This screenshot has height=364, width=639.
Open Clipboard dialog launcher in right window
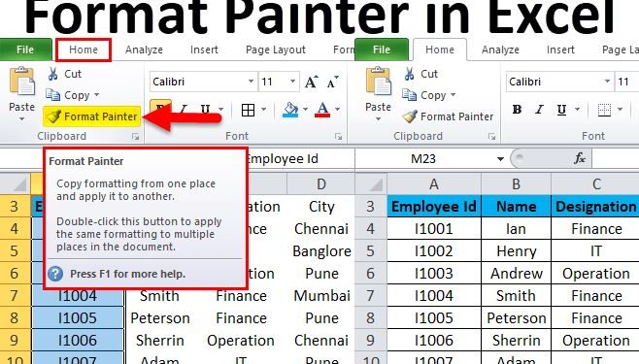(492, 137)
